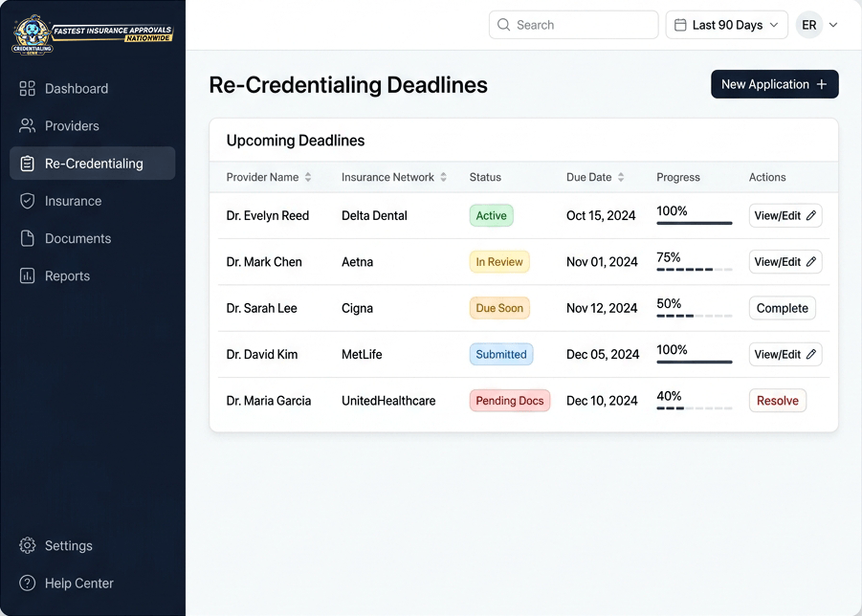Viewport: 862px width, 616px height.
Task: Click the Delta Dental network cell
Action: click(x=374, y=215)
